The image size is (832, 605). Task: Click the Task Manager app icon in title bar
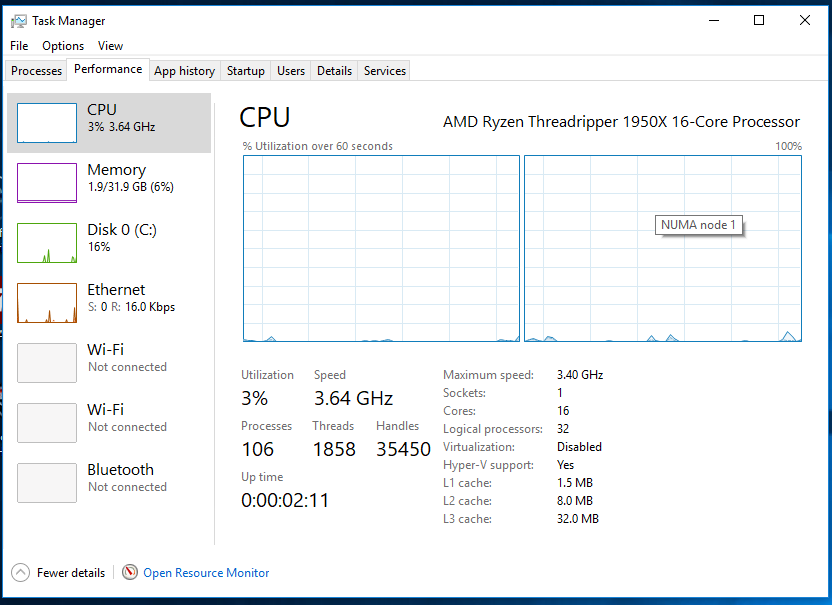click(x=19, y=21)
